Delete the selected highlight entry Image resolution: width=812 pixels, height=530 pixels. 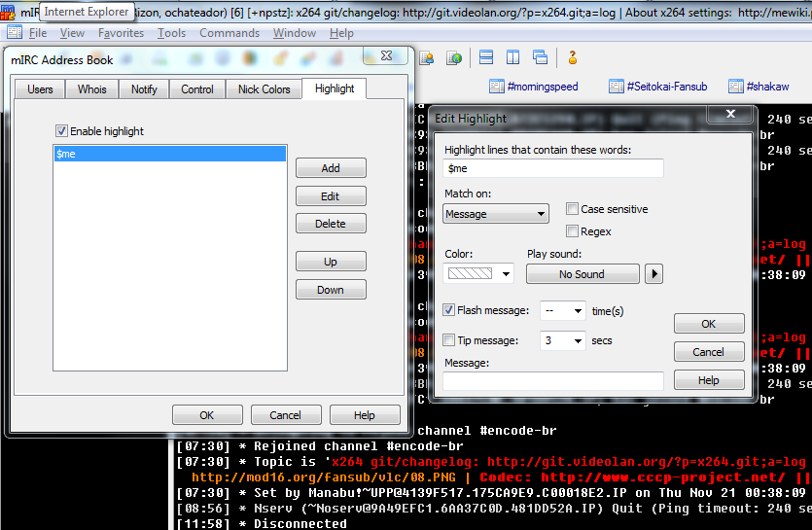coord(331,224)
